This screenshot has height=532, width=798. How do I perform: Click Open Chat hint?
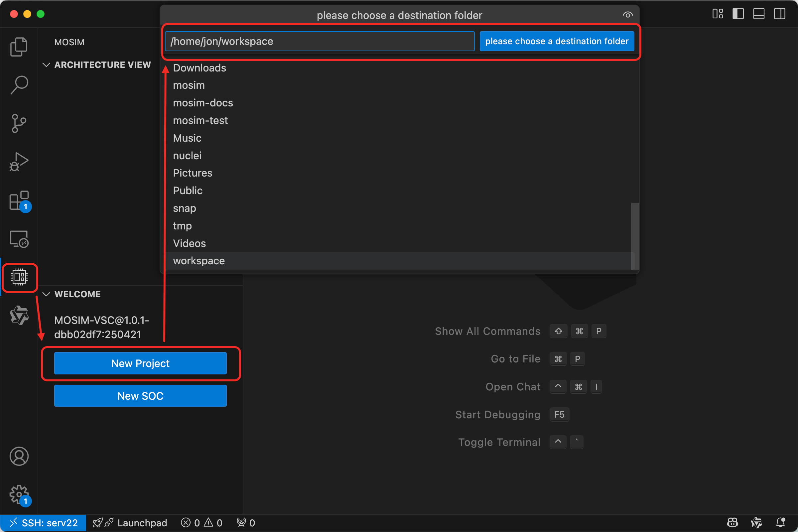pyautogui.click(x=513, y=387)
